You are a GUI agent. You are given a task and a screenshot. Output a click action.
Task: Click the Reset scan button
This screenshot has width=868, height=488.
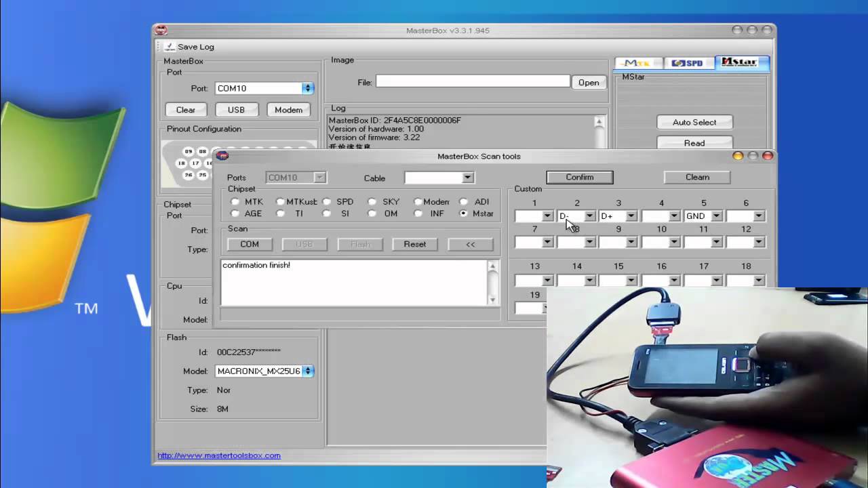pyautogui.click(x=415, y=244)
